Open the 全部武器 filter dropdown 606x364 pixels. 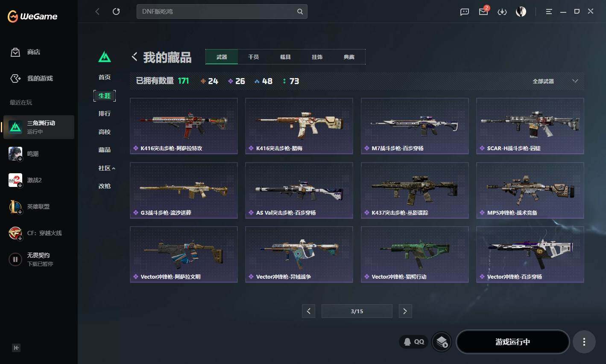point(555,81)
